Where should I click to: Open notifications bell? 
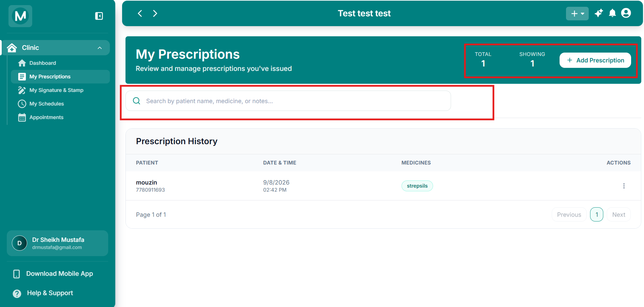612,13
